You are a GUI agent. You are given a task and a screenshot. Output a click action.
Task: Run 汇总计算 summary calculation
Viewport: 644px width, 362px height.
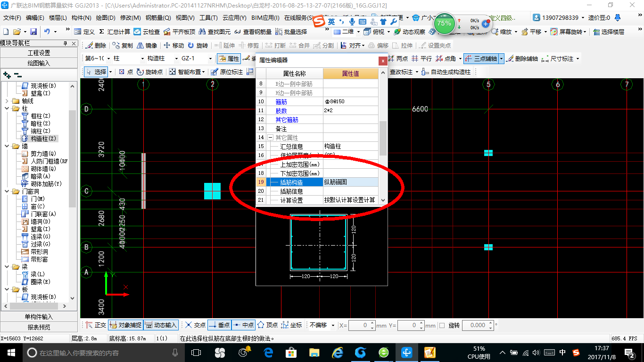(114, 32)
